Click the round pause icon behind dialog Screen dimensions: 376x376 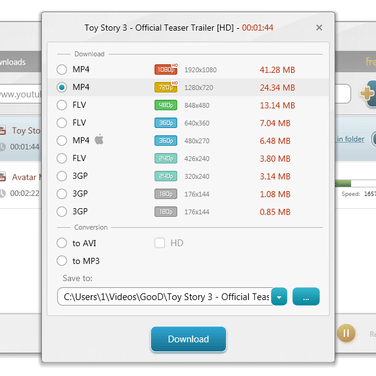coord(346,333)
